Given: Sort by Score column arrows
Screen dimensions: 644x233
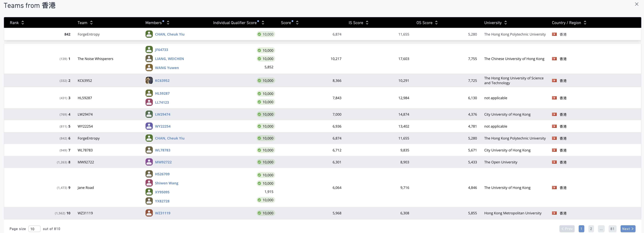Looking at the screenshot, I should tap(297, 23).
